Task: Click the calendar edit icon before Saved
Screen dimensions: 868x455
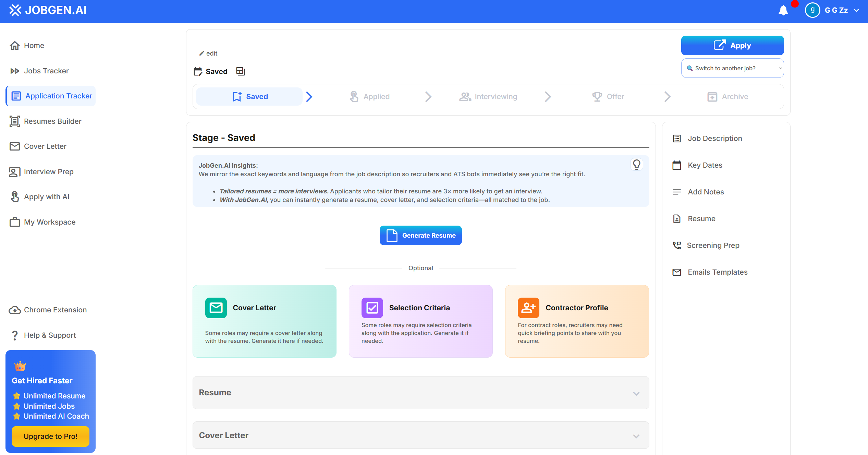Action: point(198,71)
